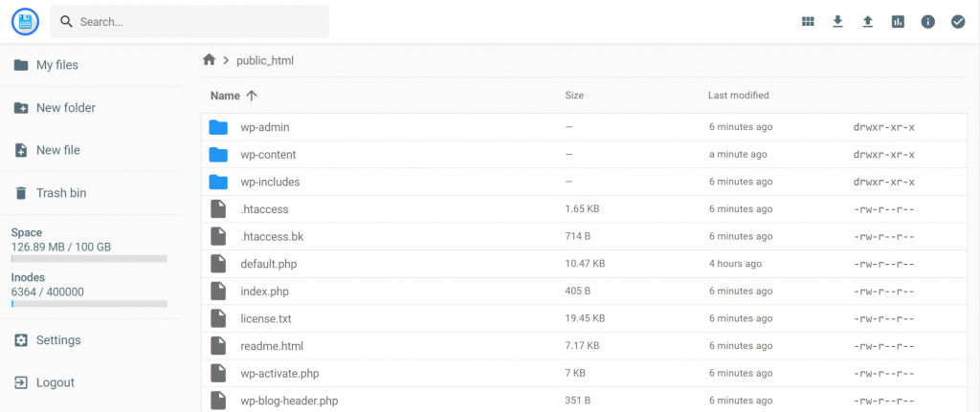Click the Space usage progress bar

coord(89,258)
